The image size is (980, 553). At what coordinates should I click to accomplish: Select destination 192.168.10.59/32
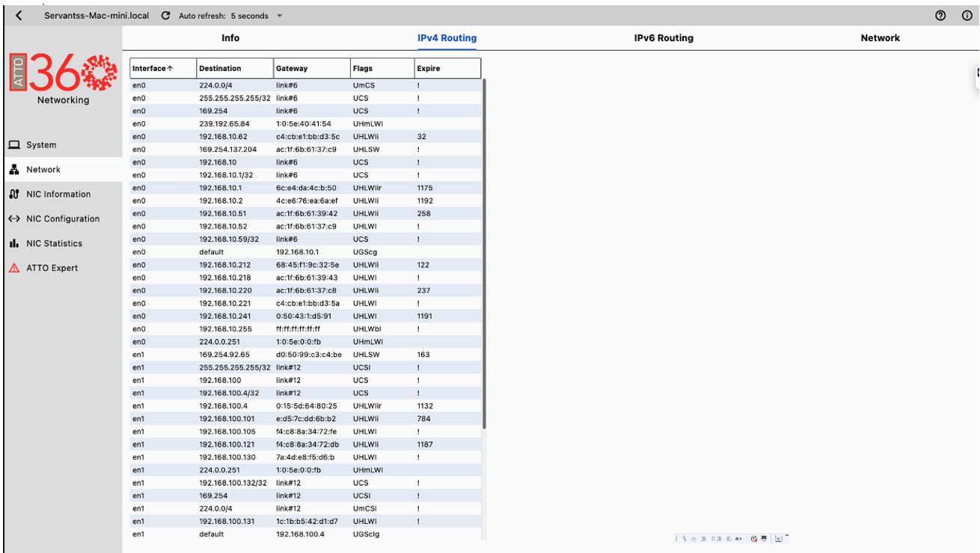tap(230, 239)
